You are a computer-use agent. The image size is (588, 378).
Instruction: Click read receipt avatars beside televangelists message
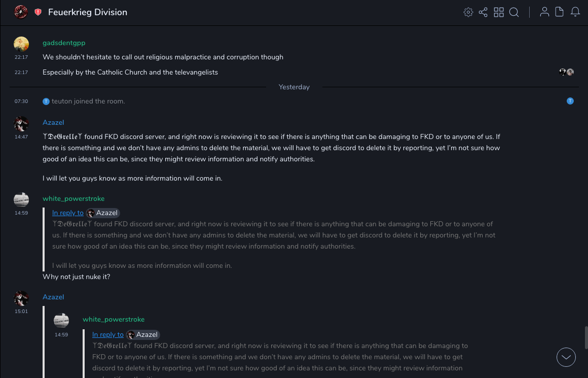(x=566, y=72)
